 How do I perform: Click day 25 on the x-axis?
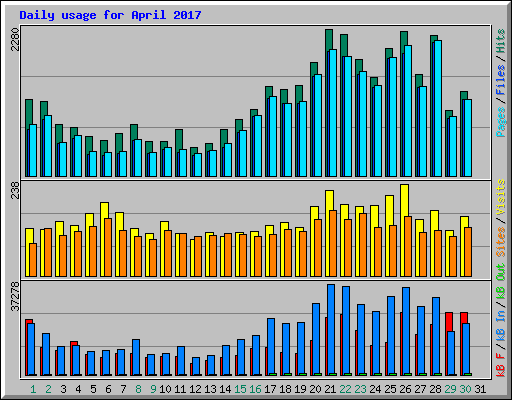pos(390,389)
